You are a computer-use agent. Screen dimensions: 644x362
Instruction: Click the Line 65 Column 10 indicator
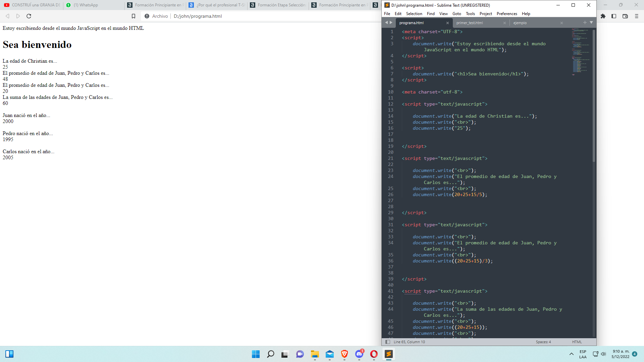[x=408, y=342]
